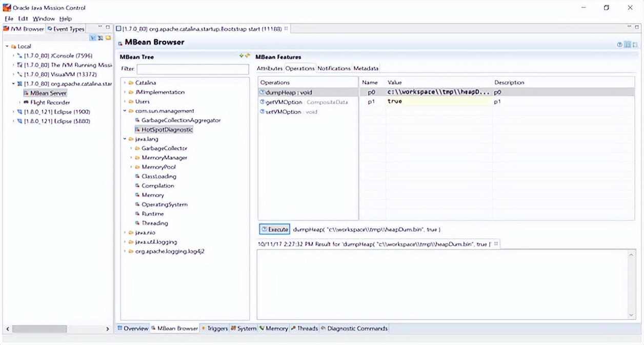Click the VisualVM (13372) JVM icon

(19, 74)
